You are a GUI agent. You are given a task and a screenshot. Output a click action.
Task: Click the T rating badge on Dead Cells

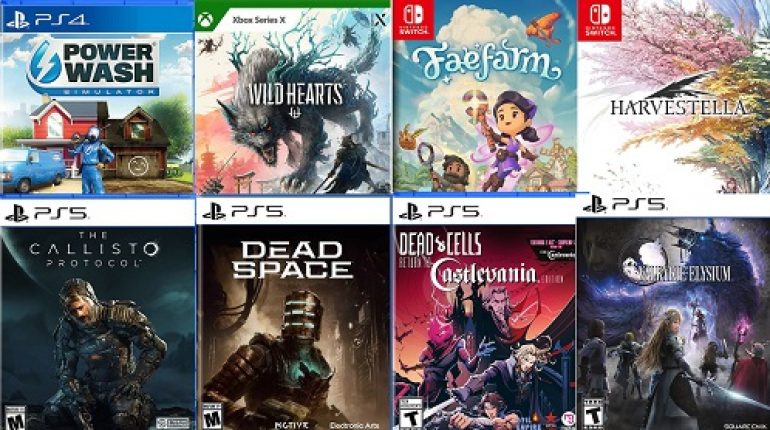(412, 414)
